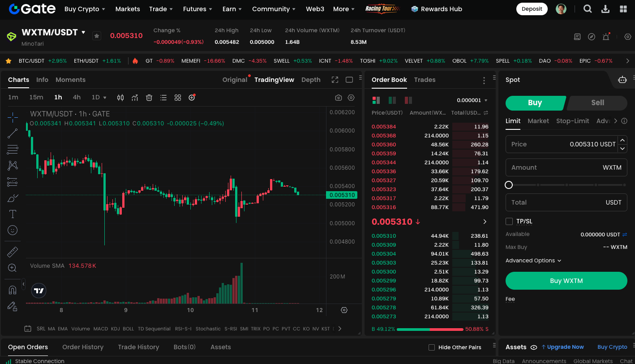Select the horizontal lines Fibonacci tool

(13, 149)
